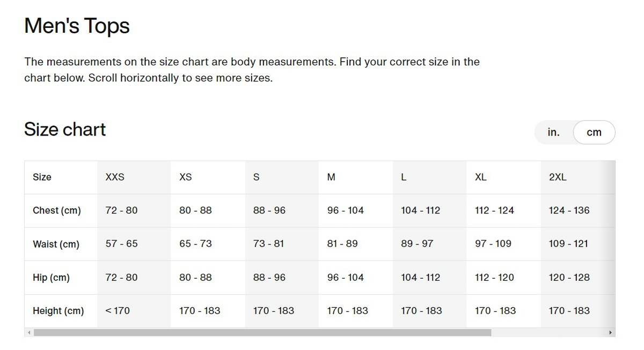Image resolution: width=644 pixels, height=350 pixels.
Task: Click the S hip value 88 - 96
Action: pos(269,278)
